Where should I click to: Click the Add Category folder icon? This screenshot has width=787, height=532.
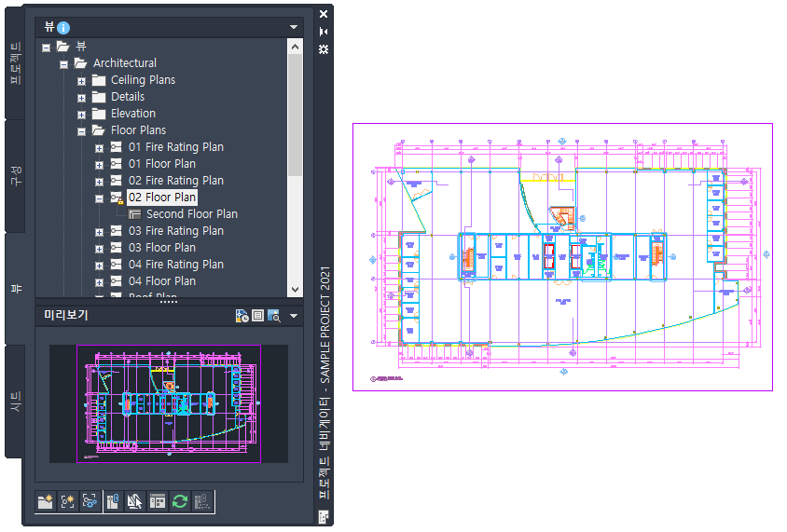(45, 501)
